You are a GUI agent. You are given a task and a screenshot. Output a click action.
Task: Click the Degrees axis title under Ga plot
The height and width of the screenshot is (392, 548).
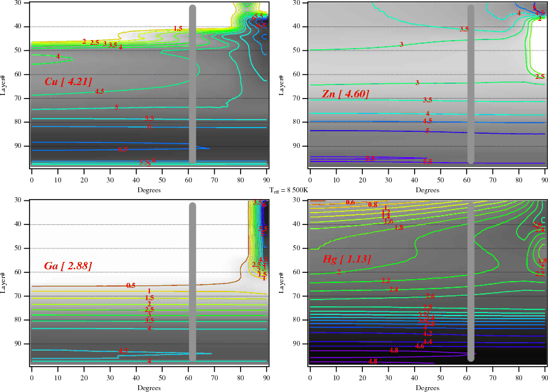click(149, 388)
